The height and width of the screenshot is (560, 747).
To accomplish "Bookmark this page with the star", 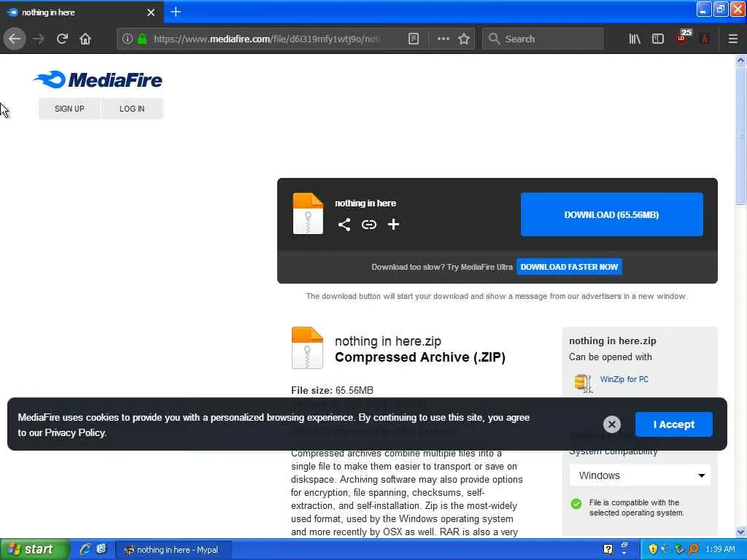I will coord(464,39).
